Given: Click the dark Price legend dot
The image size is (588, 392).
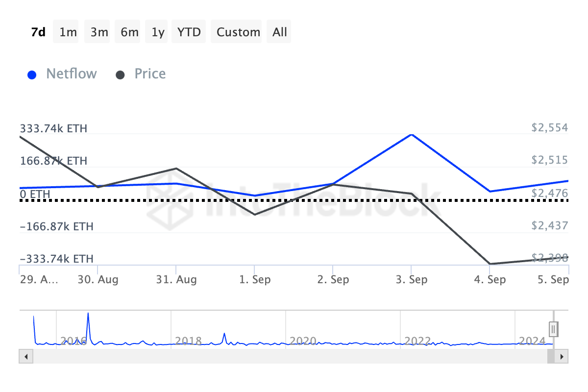Looking at the screenshot, I should (120, 75).
